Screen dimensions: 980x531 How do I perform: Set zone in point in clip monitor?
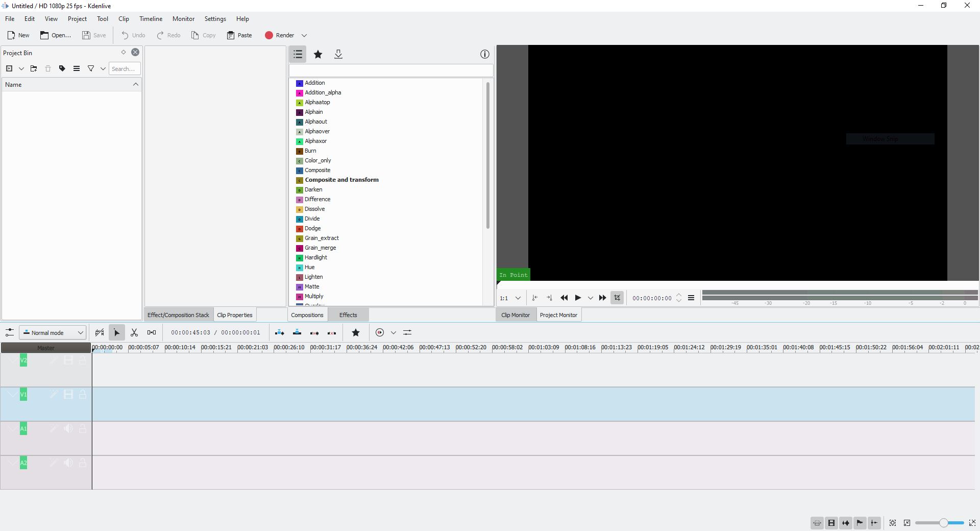pyautogui.click(x=534, y=298)
